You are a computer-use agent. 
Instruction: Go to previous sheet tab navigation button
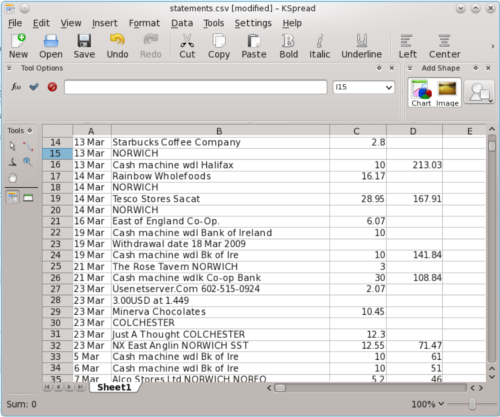tap(58, 387)
